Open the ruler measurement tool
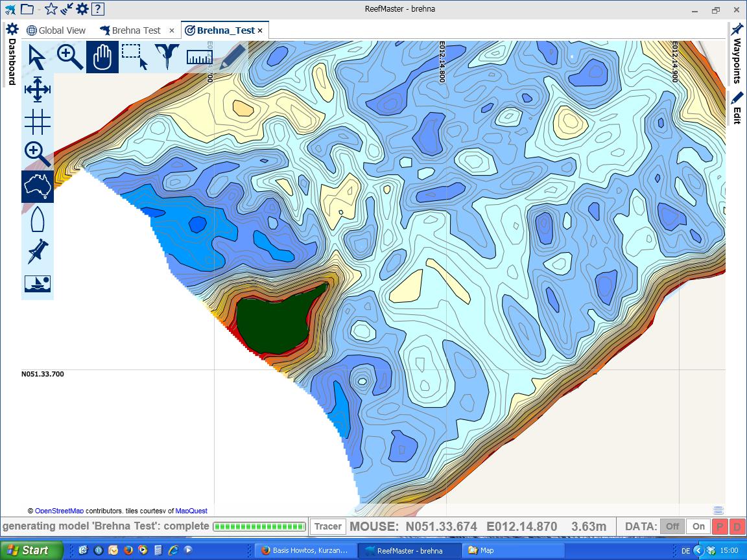The height and width of the screenshot is (560, 747). click(199, 57)
